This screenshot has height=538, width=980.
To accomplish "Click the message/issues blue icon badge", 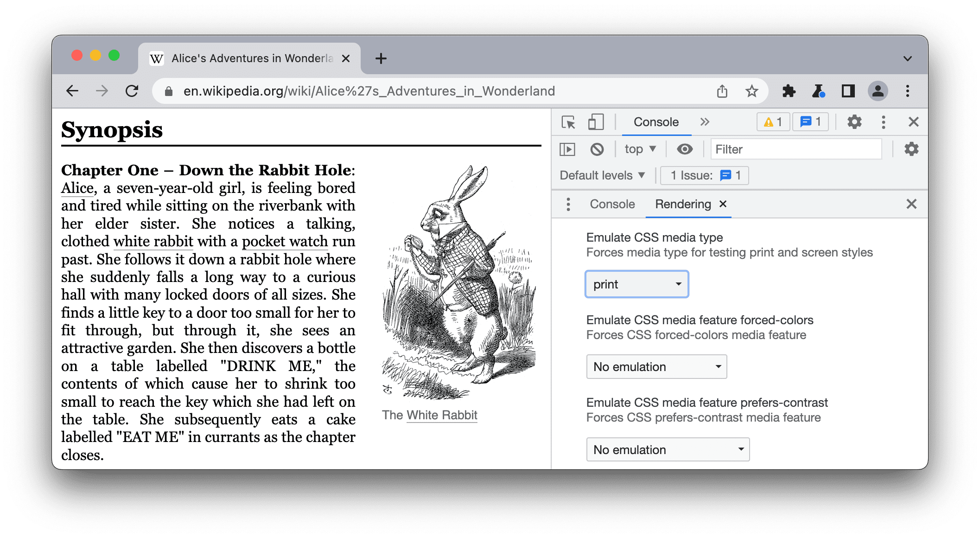I will pos(810,122).
